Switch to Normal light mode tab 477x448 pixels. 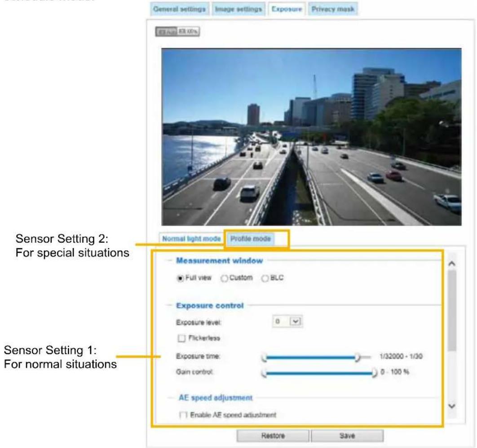191,238
